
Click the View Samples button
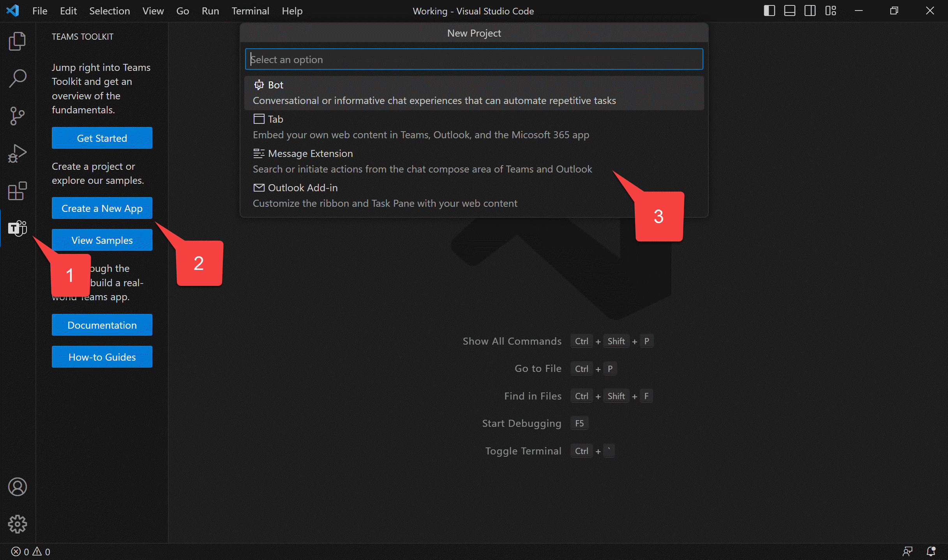[102, 240]
